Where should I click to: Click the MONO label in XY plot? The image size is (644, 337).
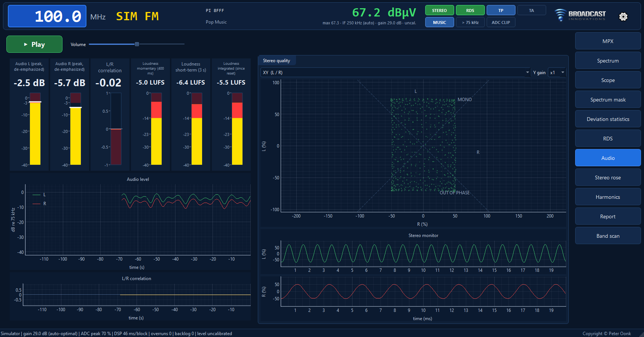[465, 100]
